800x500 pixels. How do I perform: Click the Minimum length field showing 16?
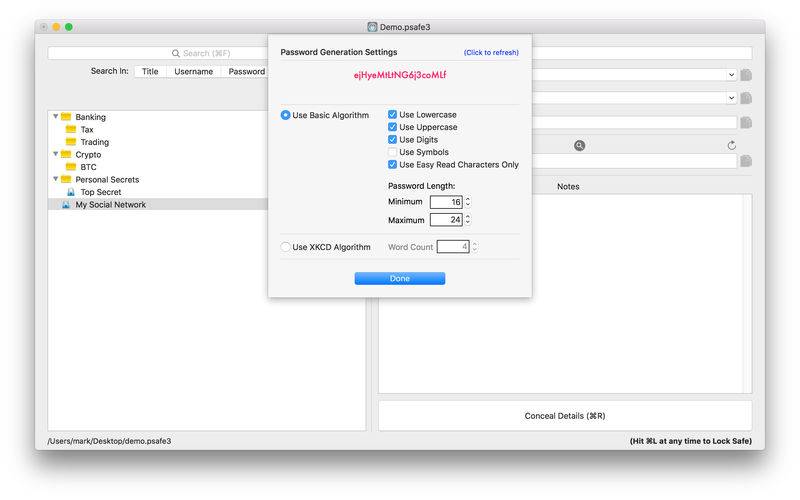coord(446,202)
